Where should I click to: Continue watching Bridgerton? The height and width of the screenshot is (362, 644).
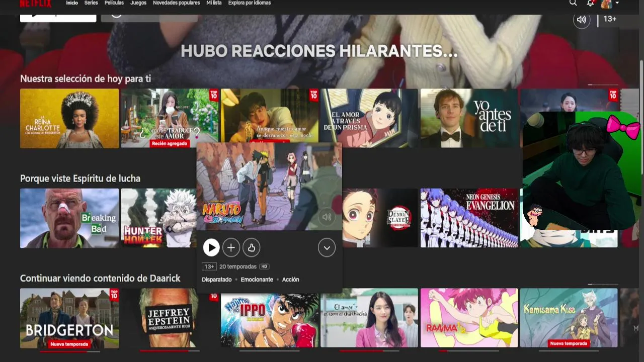69,318
